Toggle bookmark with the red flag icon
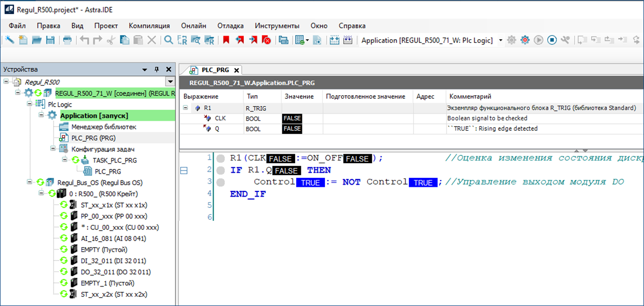The image size is (644, 306). tap(226, 40)
